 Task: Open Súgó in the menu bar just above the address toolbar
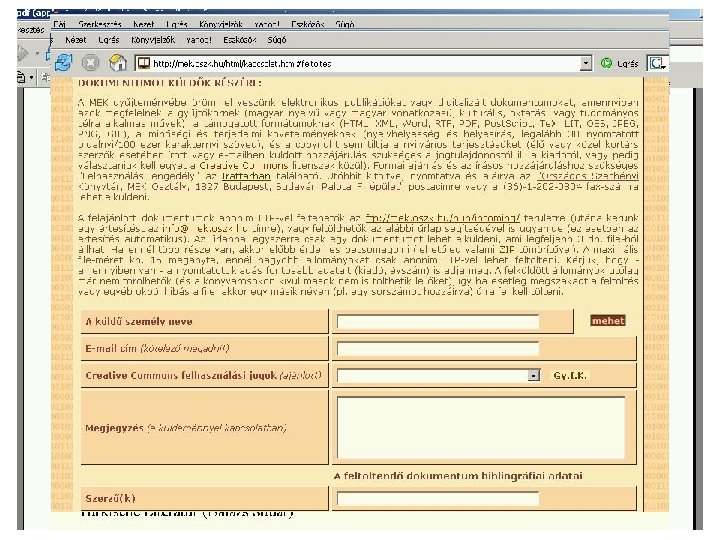[277, 40]
